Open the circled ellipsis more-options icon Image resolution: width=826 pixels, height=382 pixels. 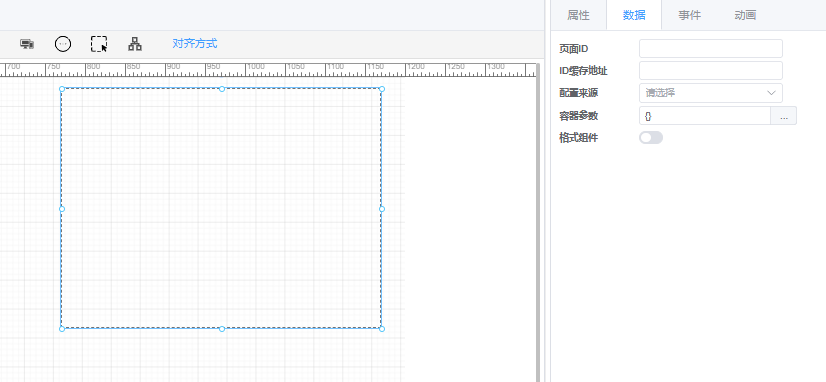tap(63, 44)
